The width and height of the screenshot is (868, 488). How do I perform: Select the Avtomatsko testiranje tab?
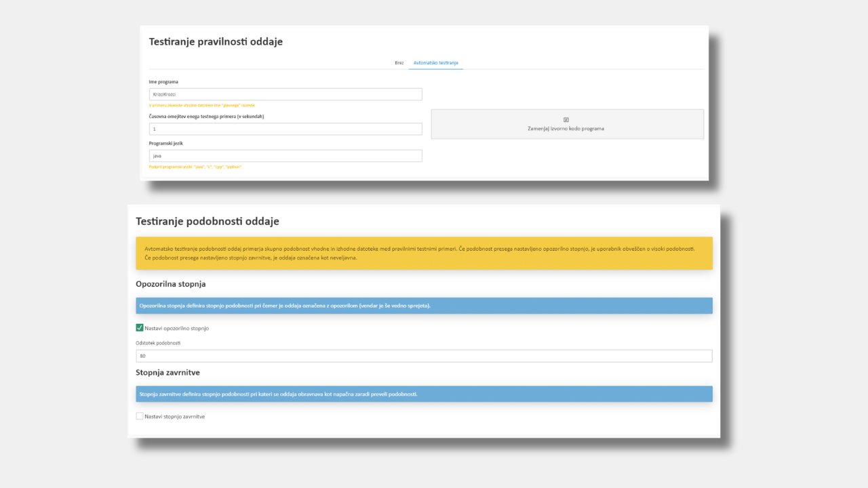coord(436,63)
